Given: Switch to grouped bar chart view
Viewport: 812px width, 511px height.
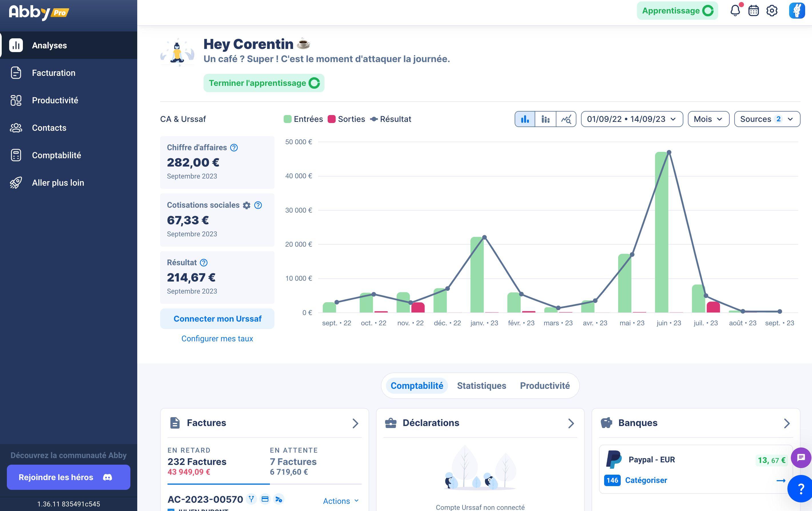Looking at the screenshot, I should (x=525, y=119).
